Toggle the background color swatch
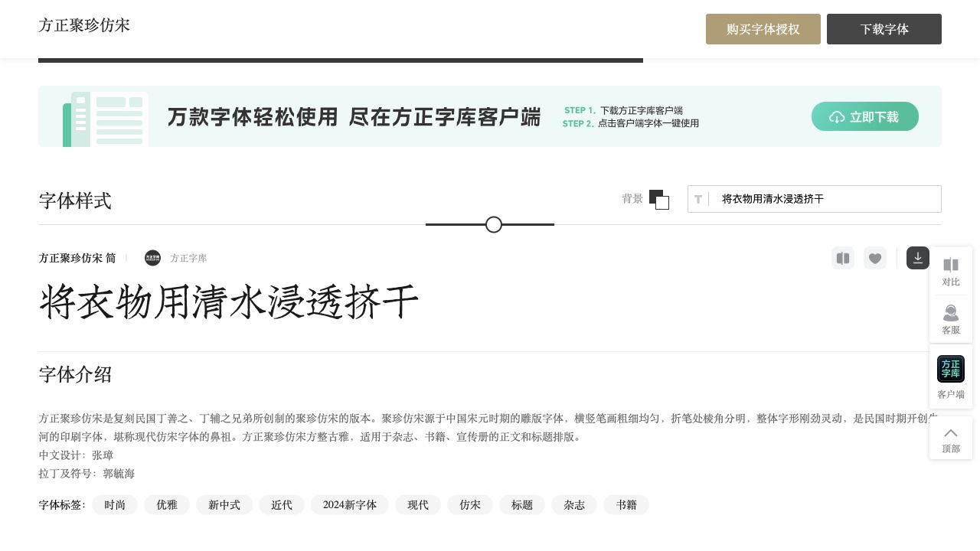The height and width of the screenshot is (551, 980). click(x=659, y=199)
